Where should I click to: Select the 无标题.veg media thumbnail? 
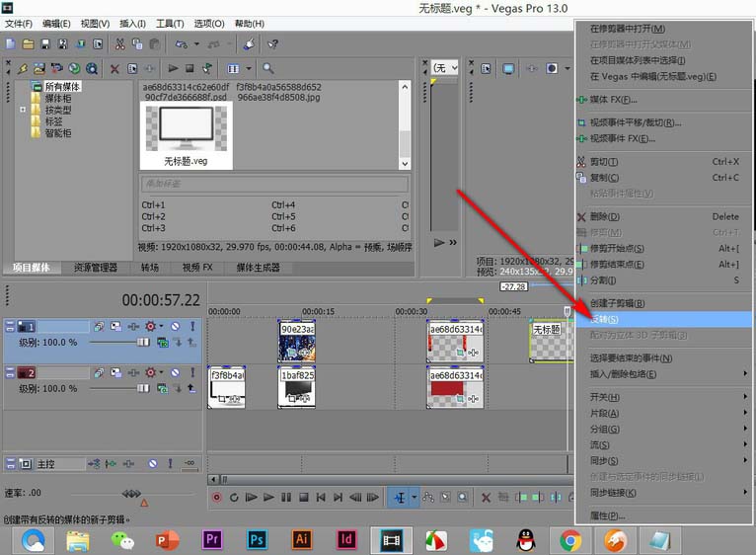tap(187, 135)
